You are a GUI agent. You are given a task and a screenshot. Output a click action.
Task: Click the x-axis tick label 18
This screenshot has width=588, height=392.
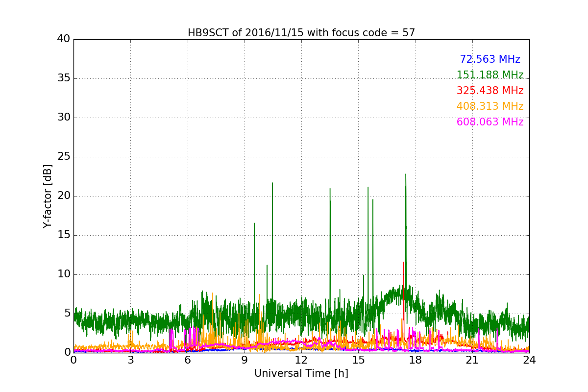pyautogui.click(x=416, y=360)
